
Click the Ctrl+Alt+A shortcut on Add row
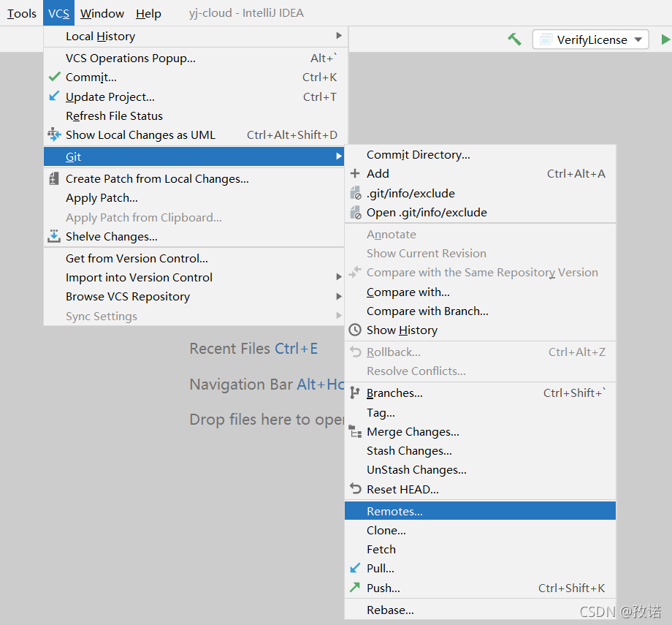pos(576,173)
